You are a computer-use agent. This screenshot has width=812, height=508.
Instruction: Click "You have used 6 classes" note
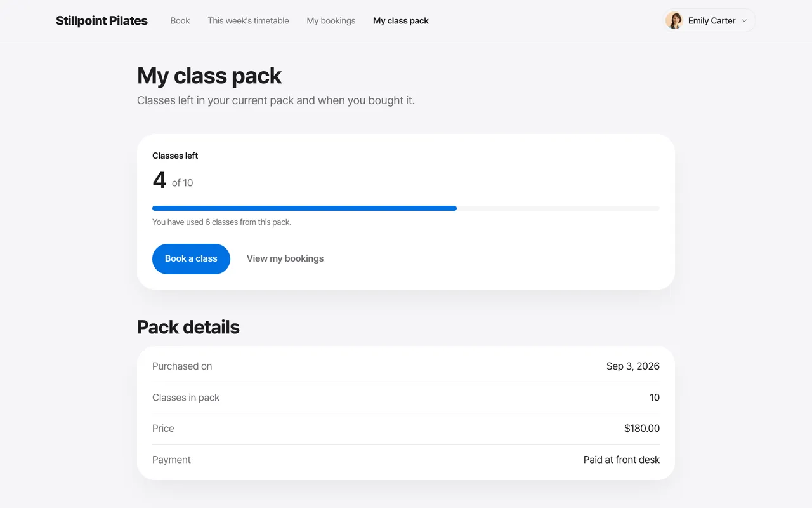click(x=222, y=222)
